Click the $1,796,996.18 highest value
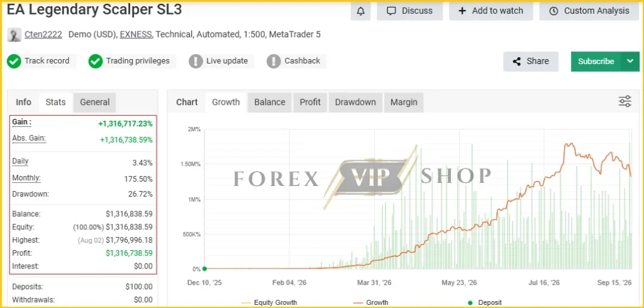The width and height of the screenshot is (644, 308). coord(129,240)
